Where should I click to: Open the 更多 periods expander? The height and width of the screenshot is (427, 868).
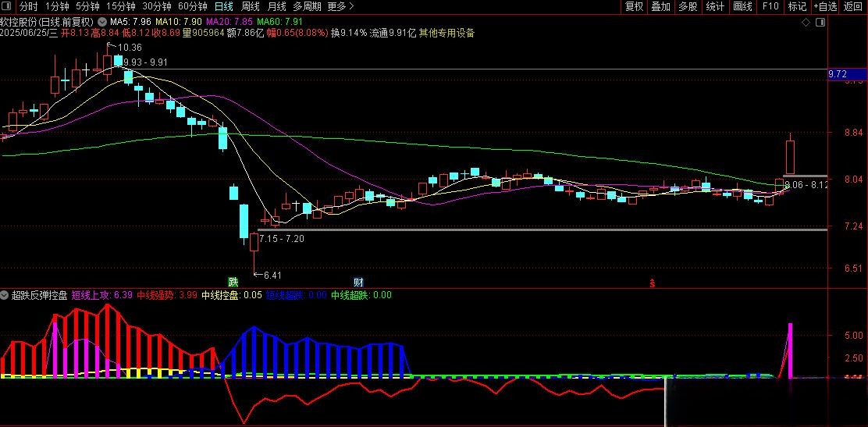pos(340,6)
